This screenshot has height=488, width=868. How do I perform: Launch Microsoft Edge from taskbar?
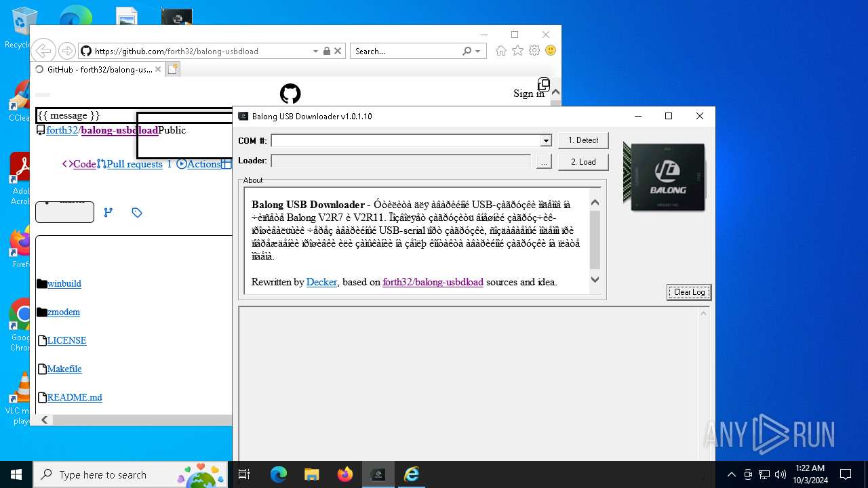tap(279, 474)
